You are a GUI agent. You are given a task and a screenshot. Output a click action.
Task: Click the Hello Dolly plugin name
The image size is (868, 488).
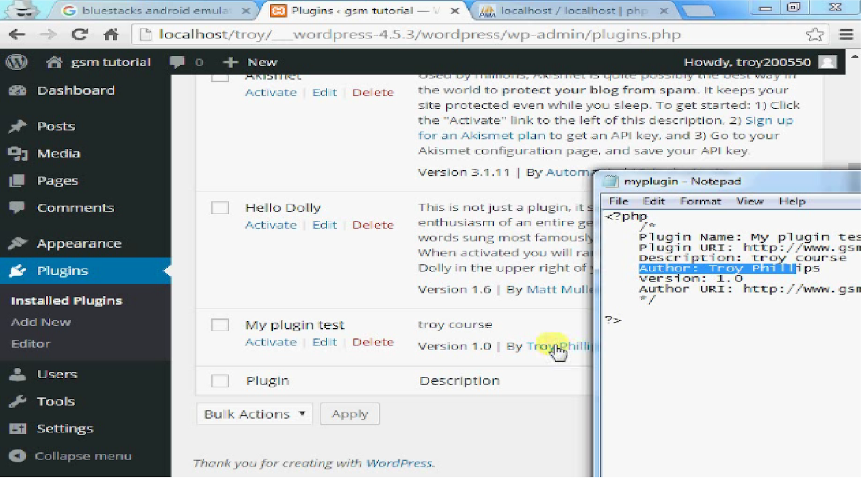pyautogui.click(x=283, y=207)
